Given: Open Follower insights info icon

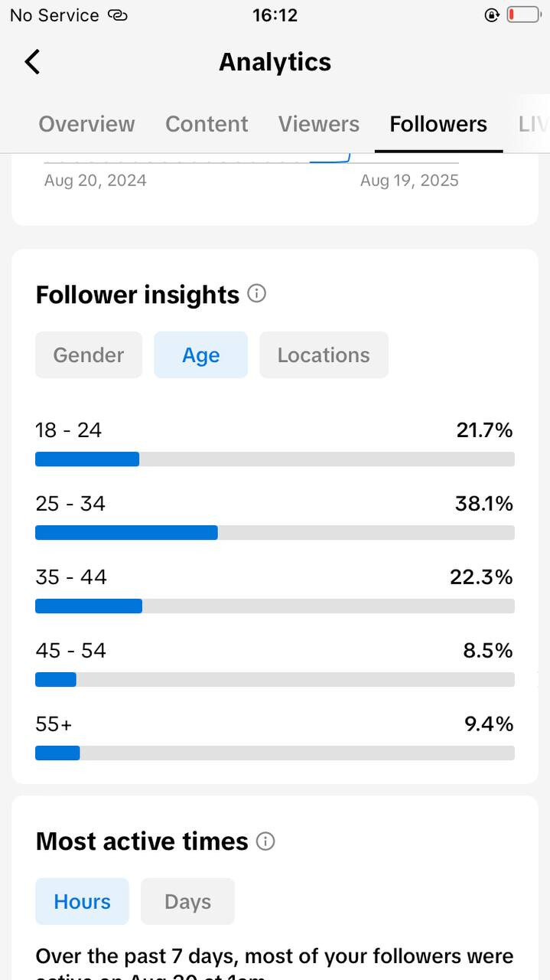Looking at the screenshot, I should point(257,294).
